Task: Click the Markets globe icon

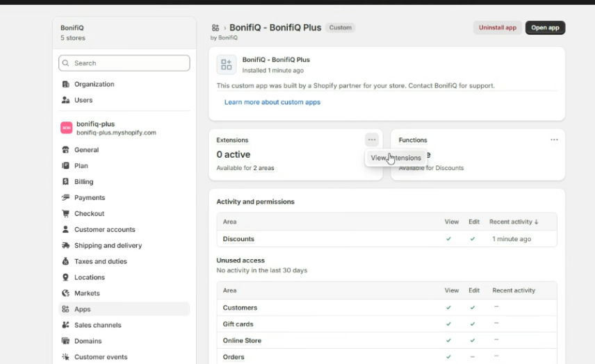Action: pyautogui.click(x=65, y=293)
